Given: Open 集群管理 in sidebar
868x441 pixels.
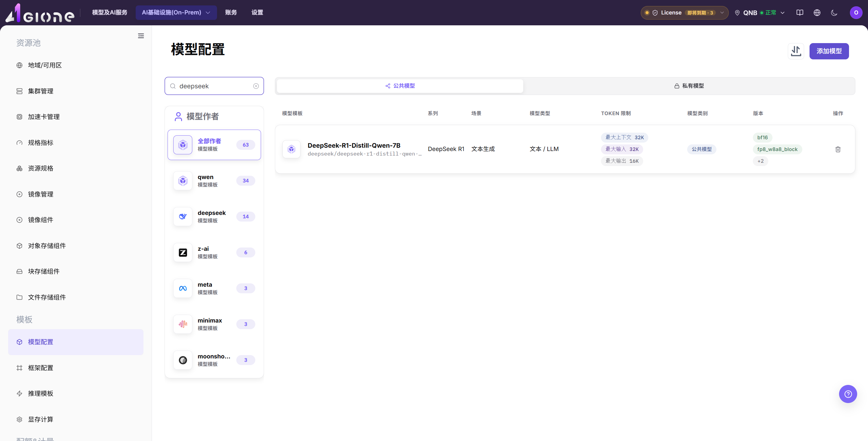Looking at the screenshot, I should pos(76,91).
